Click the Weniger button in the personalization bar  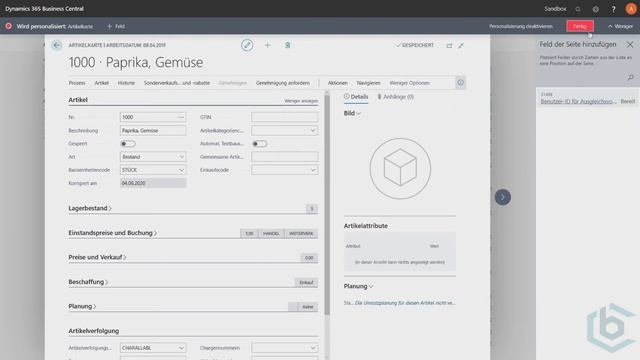pyautogui.click(x=620, y=26)
